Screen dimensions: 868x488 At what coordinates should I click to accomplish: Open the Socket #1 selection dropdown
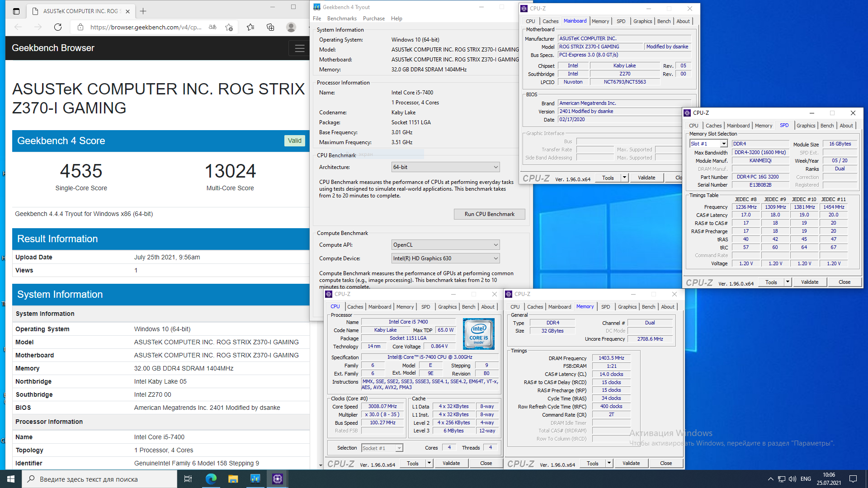[x=382, y=448]
